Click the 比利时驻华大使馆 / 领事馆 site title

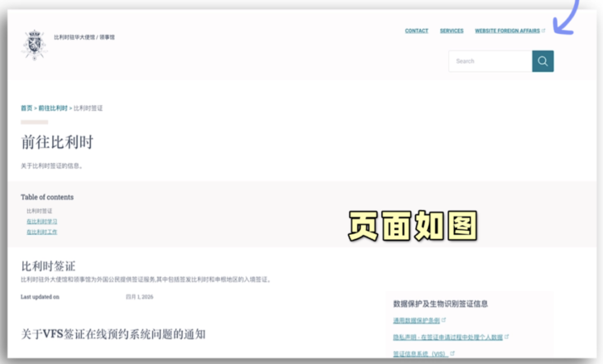point(84,37)
